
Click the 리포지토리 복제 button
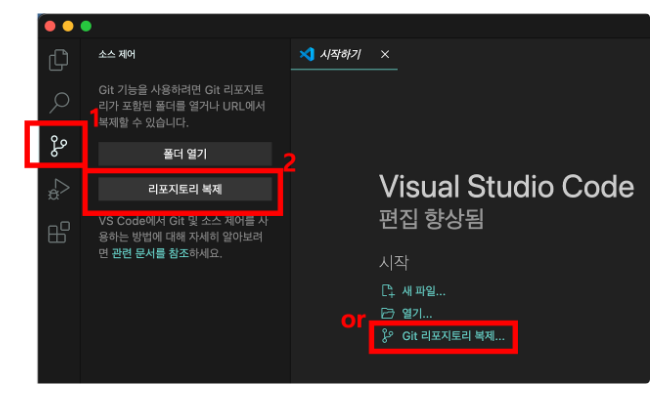[185, 189]
